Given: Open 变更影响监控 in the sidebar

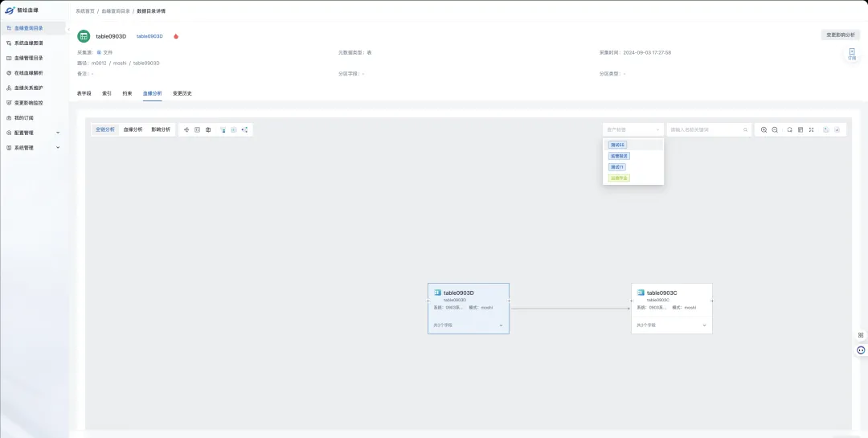Looking at the screenshot, I should [x=33, y=102].
